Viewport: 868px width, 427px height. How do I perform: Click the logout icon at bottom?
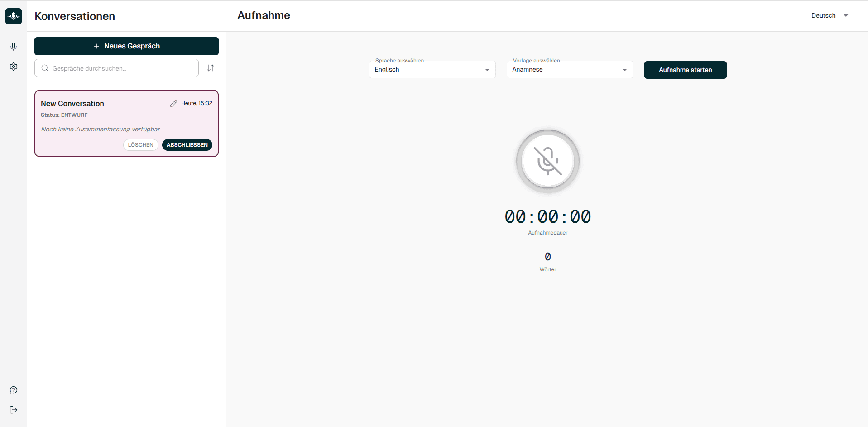pyautogui.click(x=14, y=410)
